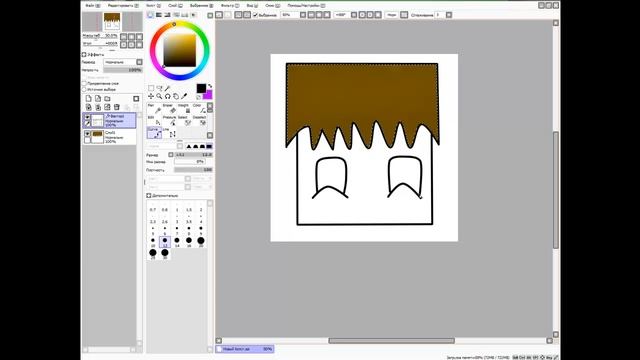Select the Edit control point tool
Image resolution: width=640 pixels, height=360 pixels.
154,120
